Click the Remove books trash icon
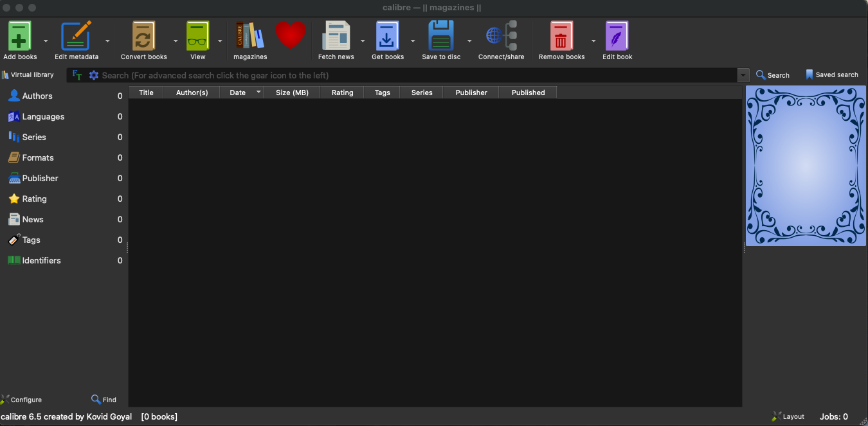This screenshot has height=426, width=868. click(561, 37)
